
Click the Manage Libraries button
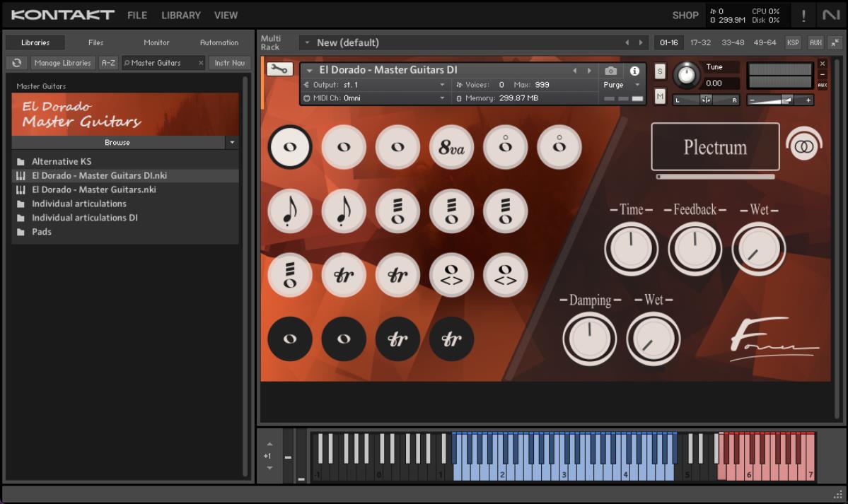click(x=62, y=63)
